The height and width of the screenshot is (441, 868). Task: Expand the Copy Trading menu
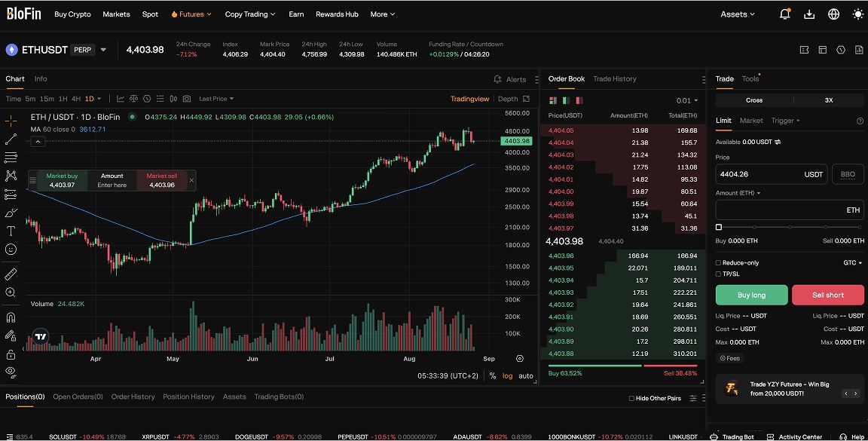(x=250, y=14)
